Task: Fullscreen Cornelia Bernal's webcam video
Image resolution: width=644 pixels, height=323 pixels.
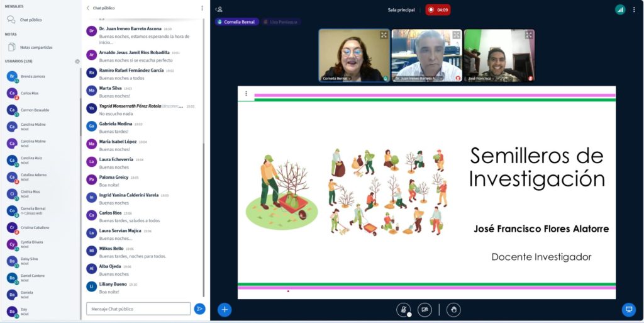Action: pos(383,35)
